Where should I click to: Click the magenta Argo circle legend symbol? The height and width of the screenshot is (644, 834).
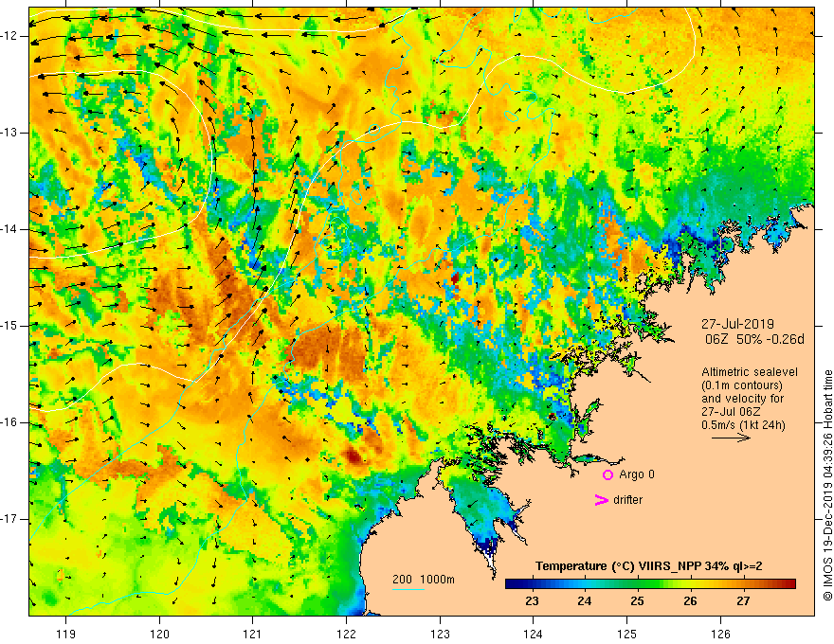point(607,474)
